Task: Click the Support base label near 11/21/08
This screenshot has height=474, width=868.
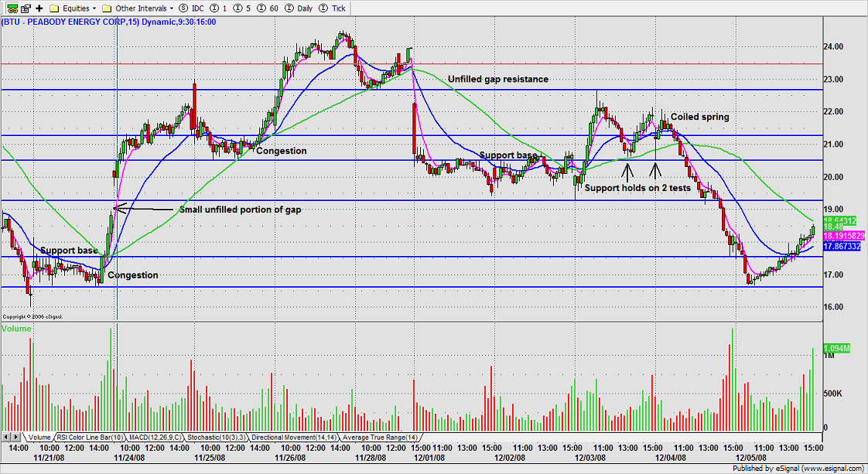Action: (x=69, y=251)
